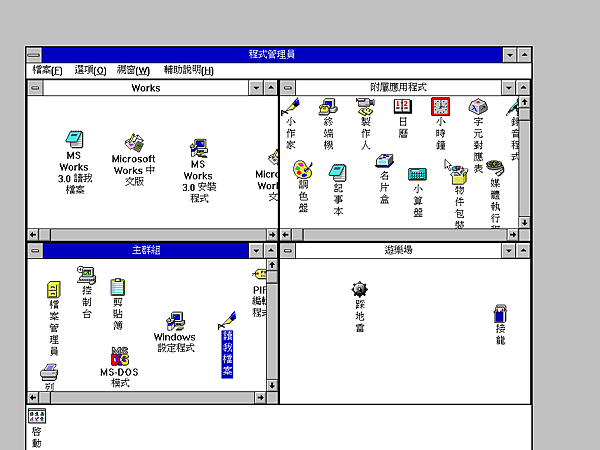Screen dimensions: 600x450
Task: Open 調色盤 Paintbrush icon
Action: tap(303, 169)
